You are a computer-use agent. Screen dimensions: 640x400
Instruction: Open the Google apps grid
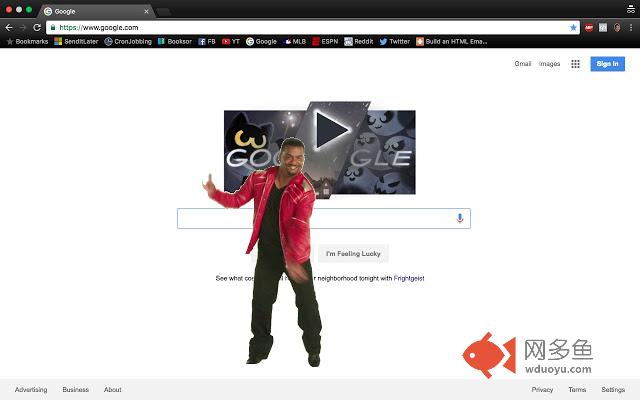[575, 64]
